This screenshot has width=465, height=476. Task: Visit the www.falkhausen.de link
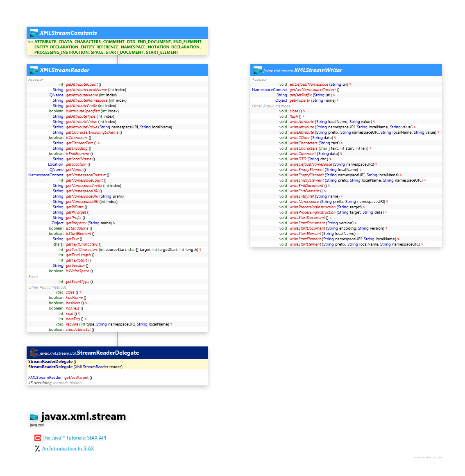pos(428,457)
